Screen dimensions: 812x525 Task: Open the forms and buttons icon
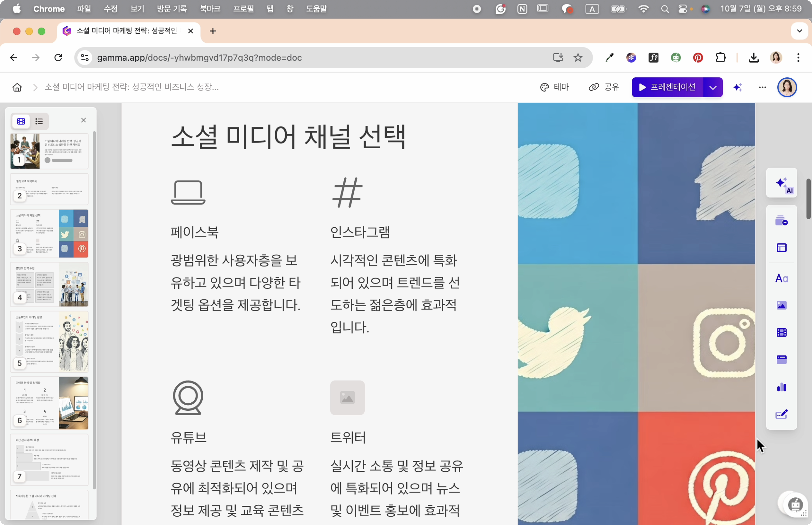click(781, 414)
